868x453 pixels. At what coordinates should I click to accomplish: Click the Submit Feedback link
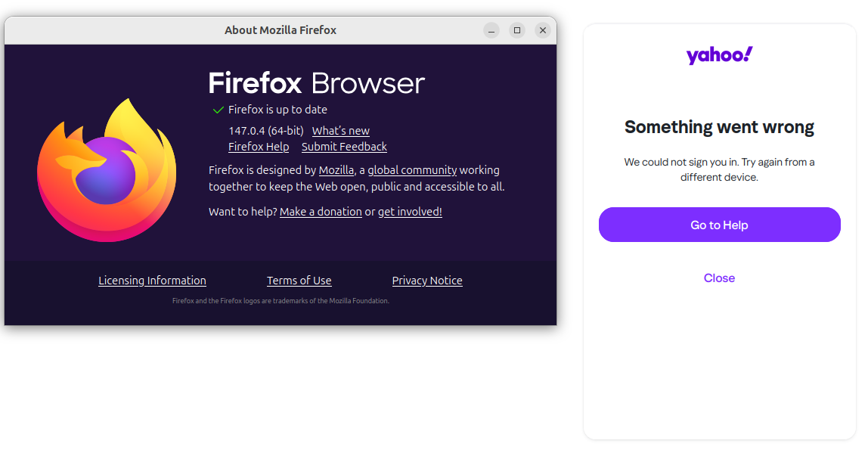(344, 147)
